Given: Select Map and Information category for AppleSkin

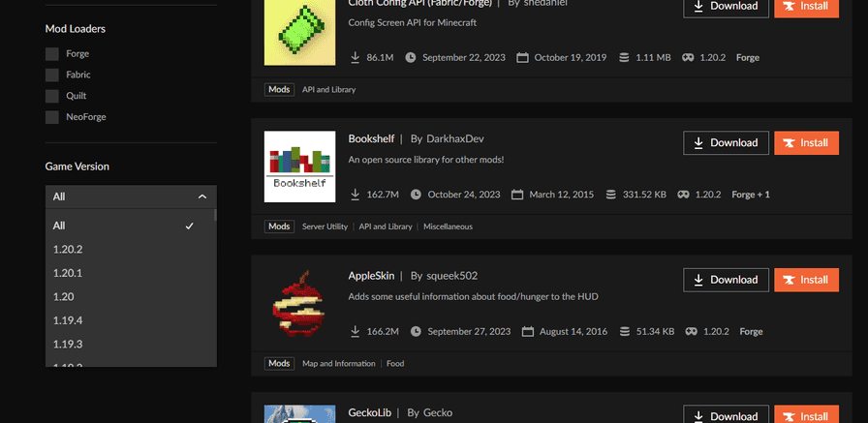Looking at the screenshot, I should pos(338,364).
